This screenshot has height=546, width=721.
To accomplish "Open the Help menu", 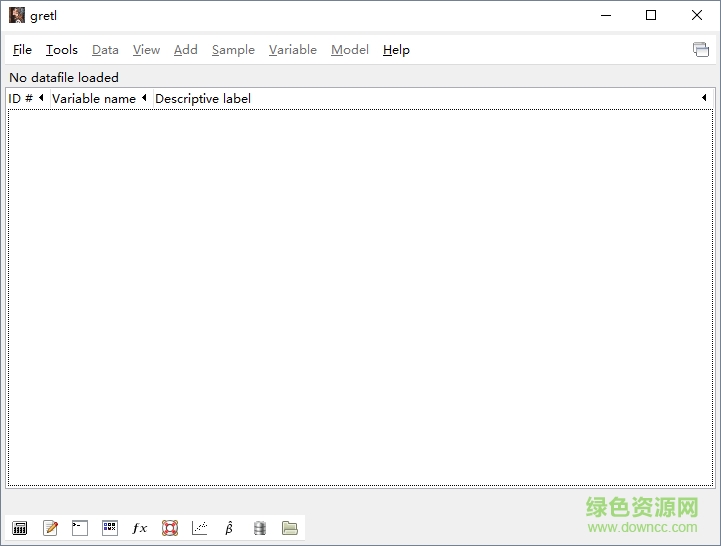I will pyautogui.click(x=396, y=50).
